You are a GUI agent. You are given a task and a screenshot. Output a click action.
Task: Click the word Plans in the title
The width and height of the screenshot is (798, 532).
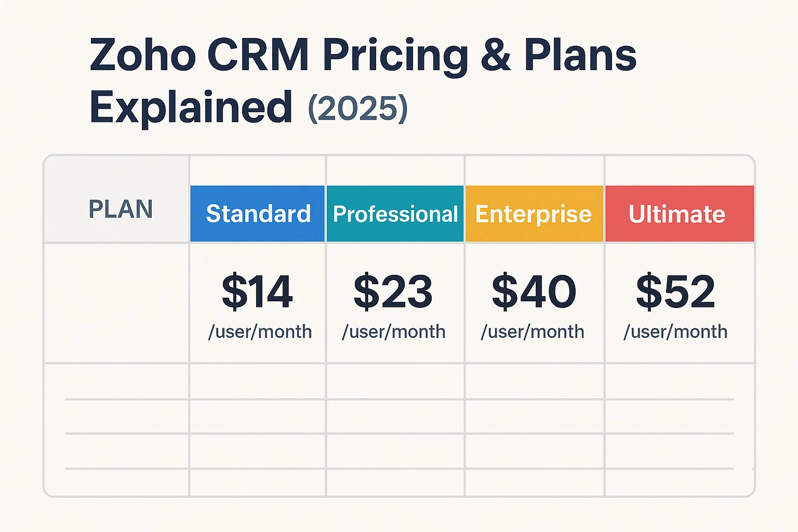580,55
